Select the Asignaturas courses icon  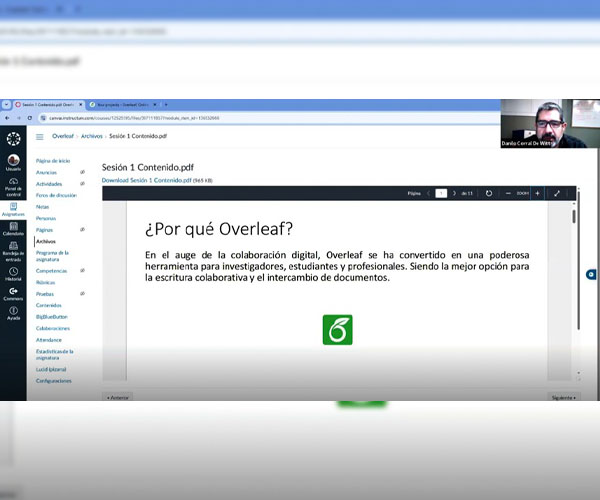pos(13,207)
